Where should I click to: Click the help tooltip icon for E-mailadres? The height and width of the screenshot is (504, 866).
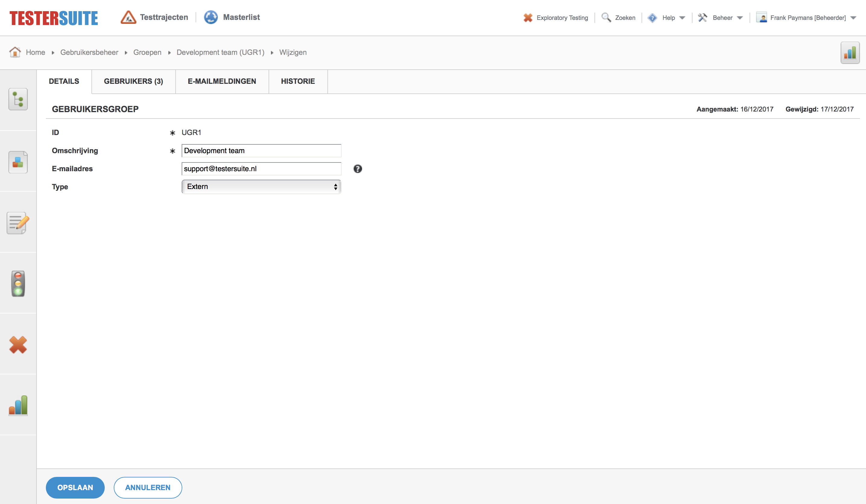[x=358, y=169]
